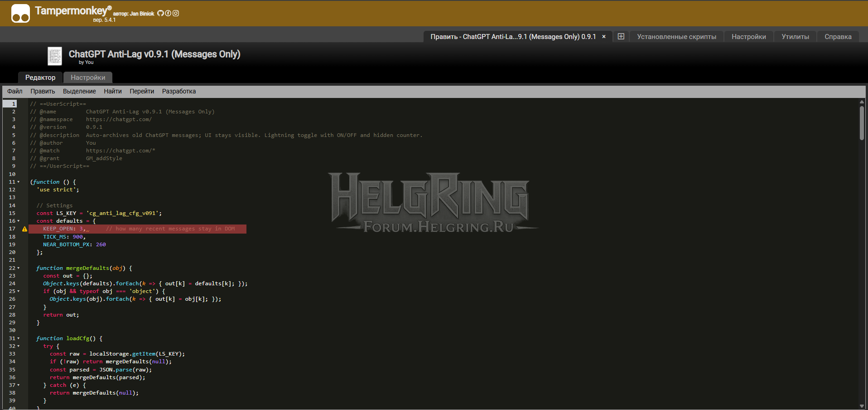Viewport: 868px width, 410px height.
Task: Collapse the defaults object fold at line 16
Action: [x=19, y=221]
